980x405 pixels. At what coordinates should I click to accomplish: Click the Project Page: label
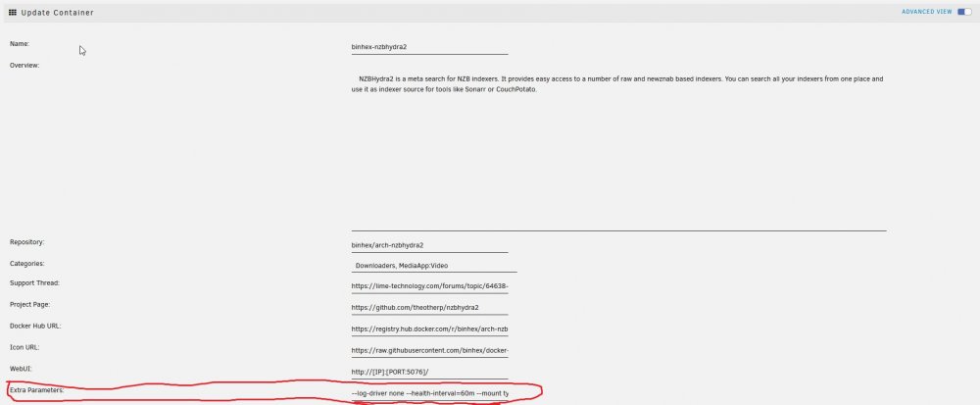click(29, 304)
